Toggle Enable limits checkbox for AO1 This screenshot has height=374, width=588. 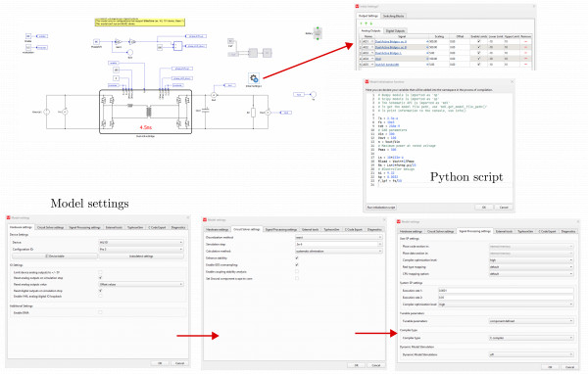click(478, 41)
